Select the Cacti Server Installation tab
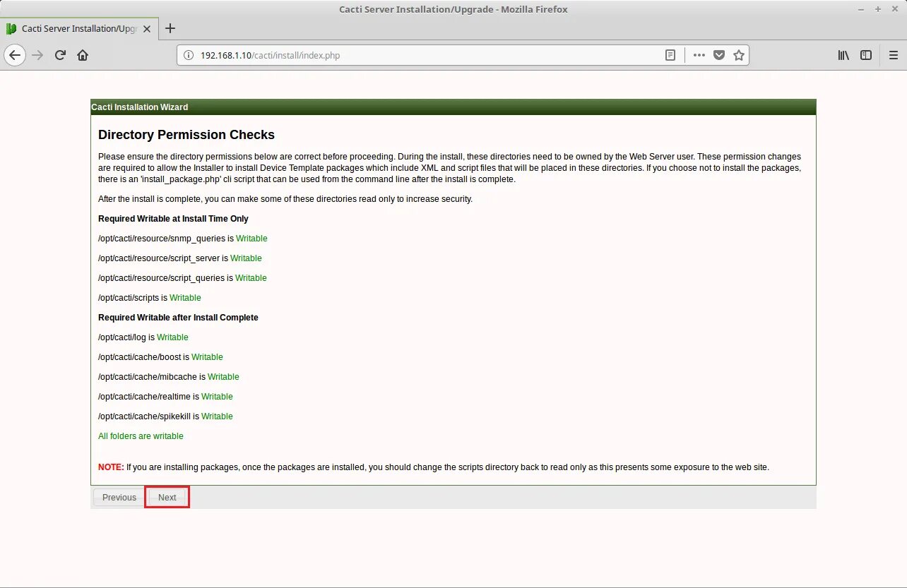The image size is (907, 588). (80, 29)
